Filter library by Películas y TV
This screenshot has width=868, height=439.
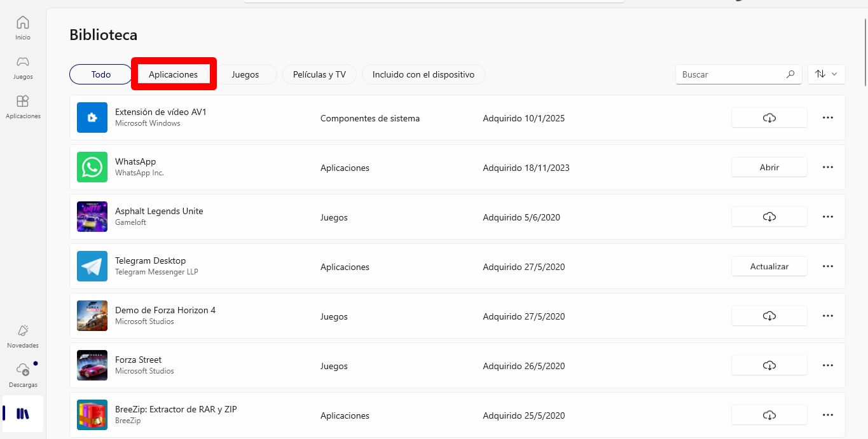point(319,74)
